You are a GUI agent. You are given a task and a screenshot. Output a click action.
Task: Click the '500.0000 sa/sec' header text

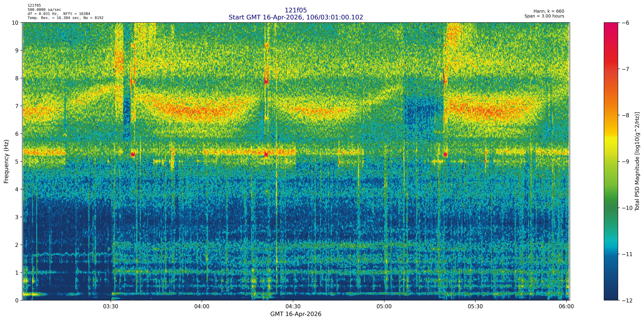44,10
